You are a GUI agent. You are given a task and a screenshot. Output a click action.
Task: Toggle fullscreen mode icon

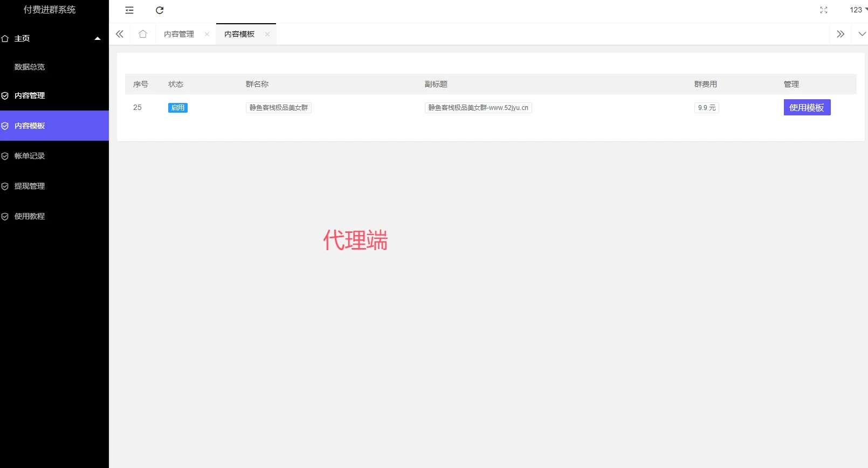click(x=823, y=10)
